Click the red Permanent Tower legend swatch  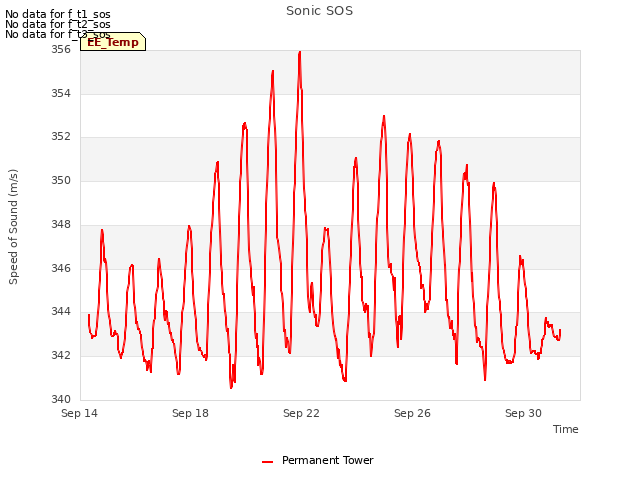pyautogui.click(x=267, y=462)
